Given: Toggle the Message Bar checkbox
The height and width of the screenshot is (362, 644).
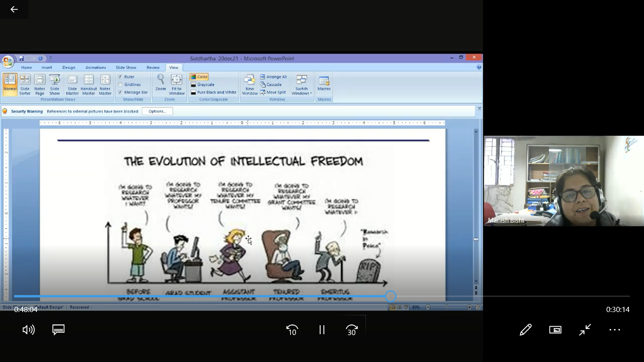Looking at the screenshot, I should click(120, 92).
